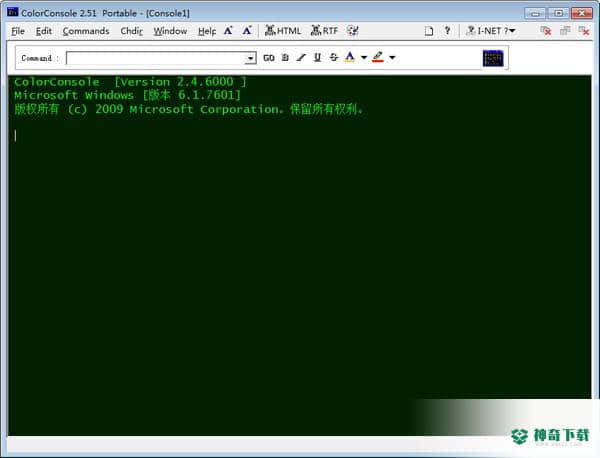Toggle strikethrough text formatting
The image size is (600, 458).
coord(334,57)
